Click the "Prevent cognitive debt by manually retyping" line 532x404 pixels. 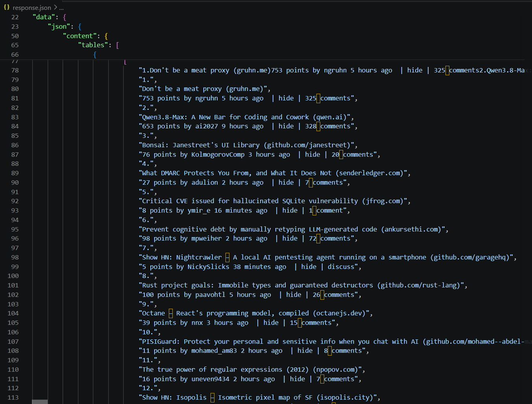[x=294, y=230]
